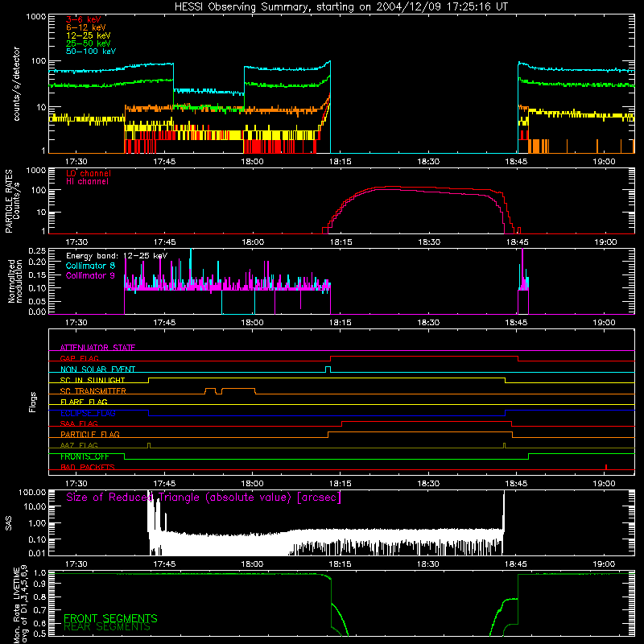Image resolution: width=644 pixels, height=644 pixels.
Task: Select the 6-12 keV legend label
Action: point(85,27)
